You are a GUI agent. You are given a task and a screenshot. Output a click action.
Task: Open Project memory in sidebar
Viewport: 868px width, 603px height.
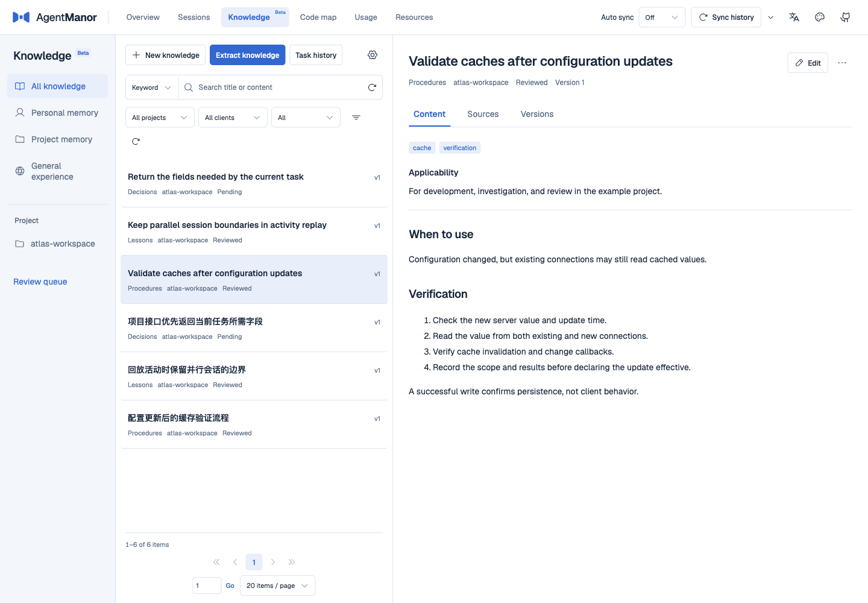[57, 139]
